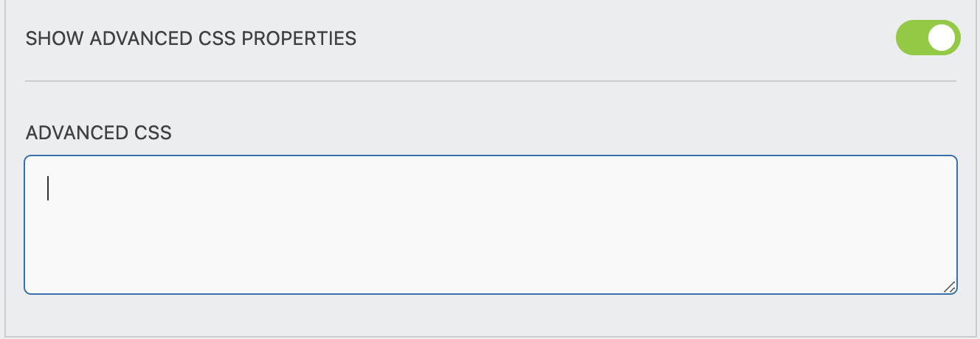Toggle off Show Advanced CSS Properties switch
This screenshot has width=980, height=339.
(928, 38)
